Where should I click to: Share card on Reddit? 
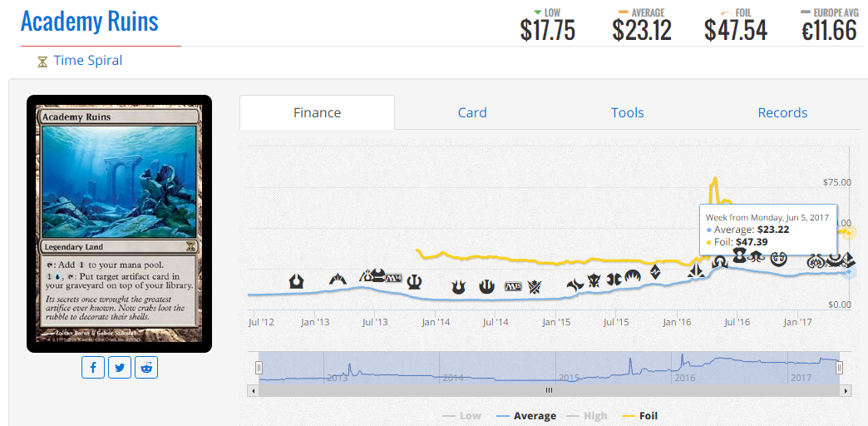pyautogui.click(x=146, y=367)
